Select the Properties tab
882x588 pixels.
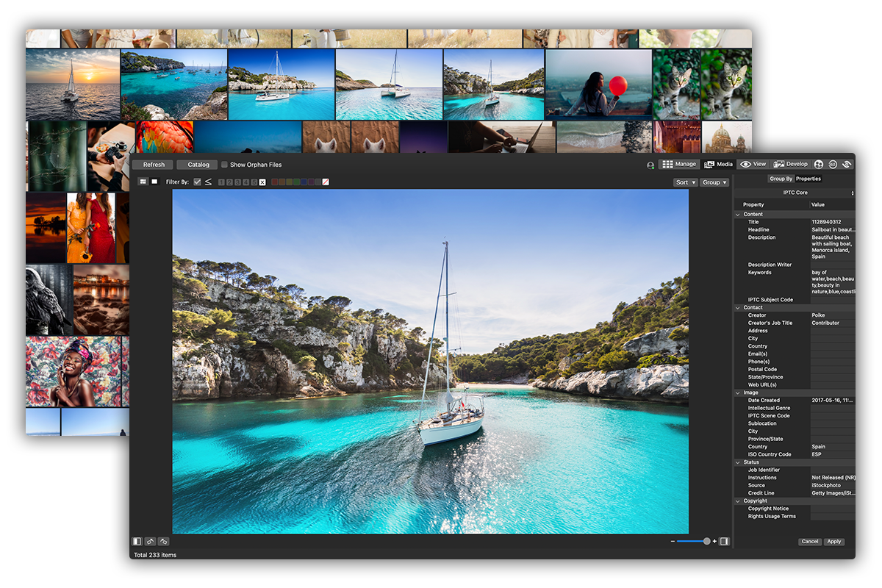pyautogui.click(x=808, y=179)
